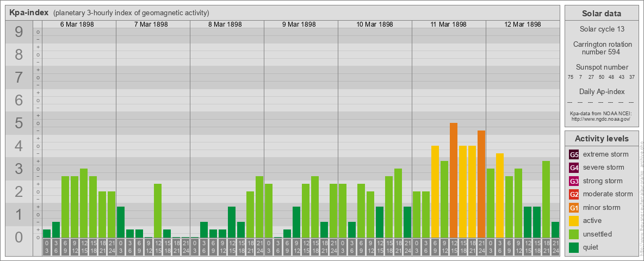This screenshot has width=644, height=261.
Task: Click the 18-21 bar on 10 Mar
Action: [398, 203]
